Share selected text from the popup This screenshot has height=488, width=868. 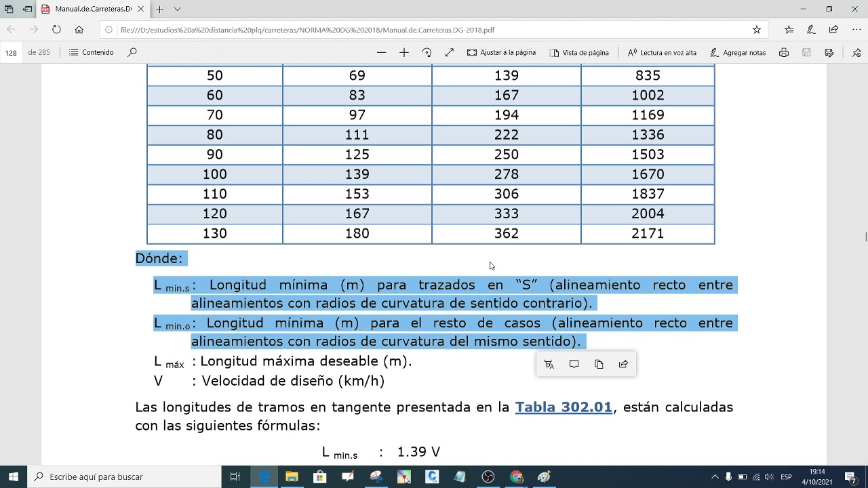click(x=623, y=365)
